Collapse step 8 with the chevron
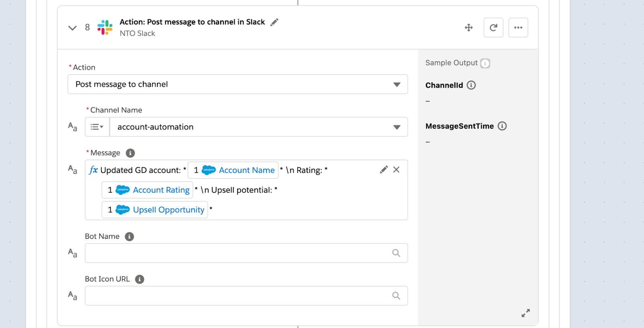 coord(72,28)
